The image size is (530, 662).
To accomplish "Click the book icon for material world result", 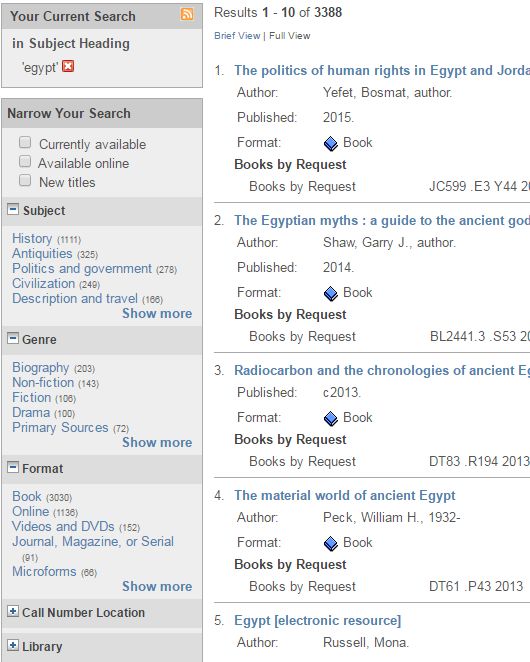I will click(x=331, y=543).
